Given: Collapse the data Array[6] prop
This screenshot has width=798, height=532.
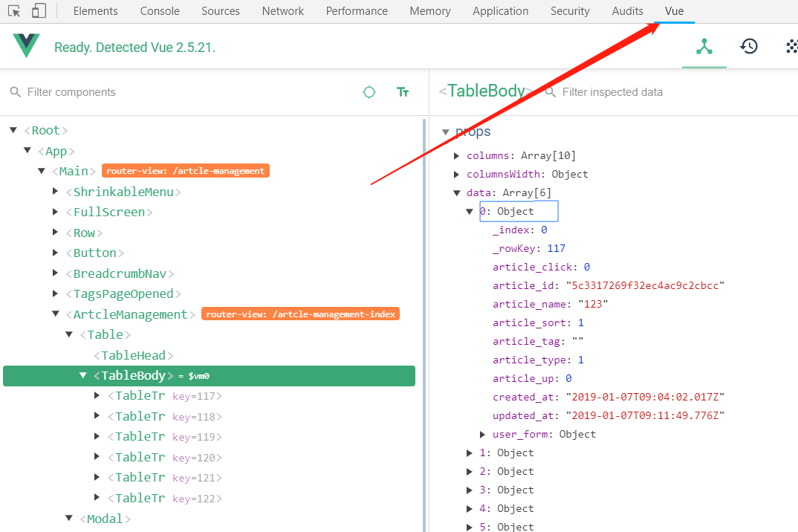Looking at the screenshot, I should tap(456, 193).
